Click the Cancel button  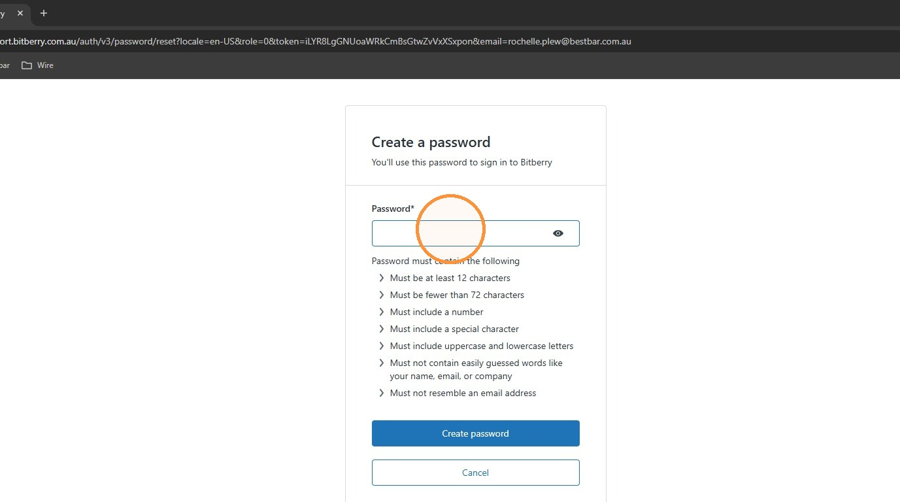pyautogui.click(x=475, y=473)
